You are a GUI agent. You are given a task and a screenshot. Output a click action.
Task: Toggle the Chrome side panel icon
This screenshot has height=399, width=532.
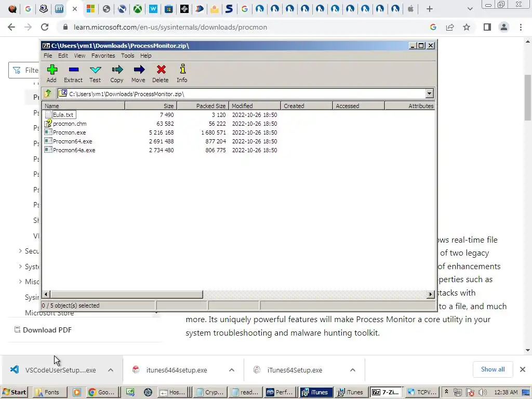coord(487,27)
